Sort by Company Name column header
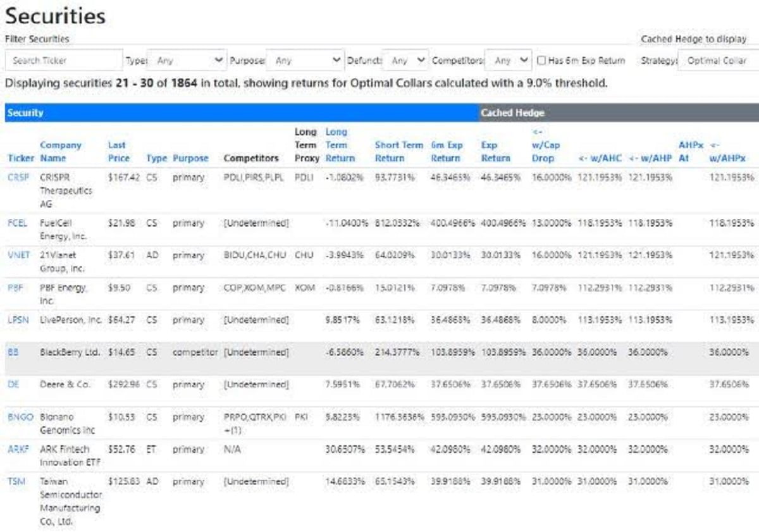Viewport: 759px width, 532px height. pos(60,152)
